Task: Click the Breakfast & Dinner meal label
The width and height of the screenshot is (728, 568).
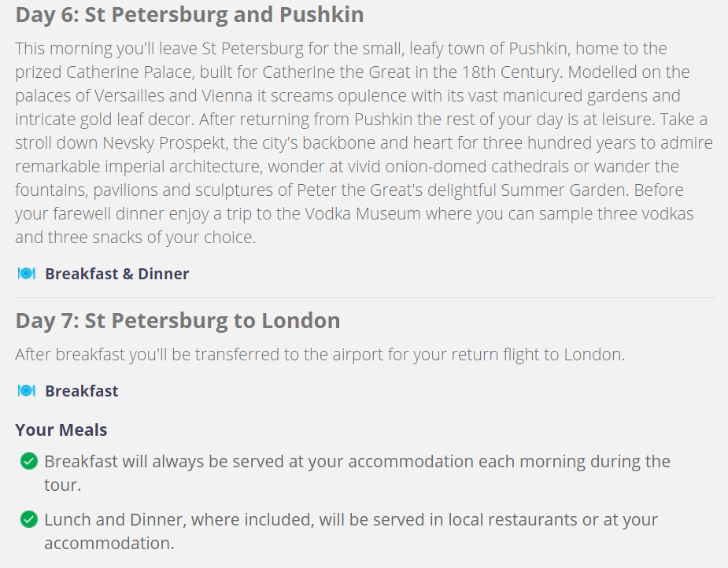Action: coord(117,274)
